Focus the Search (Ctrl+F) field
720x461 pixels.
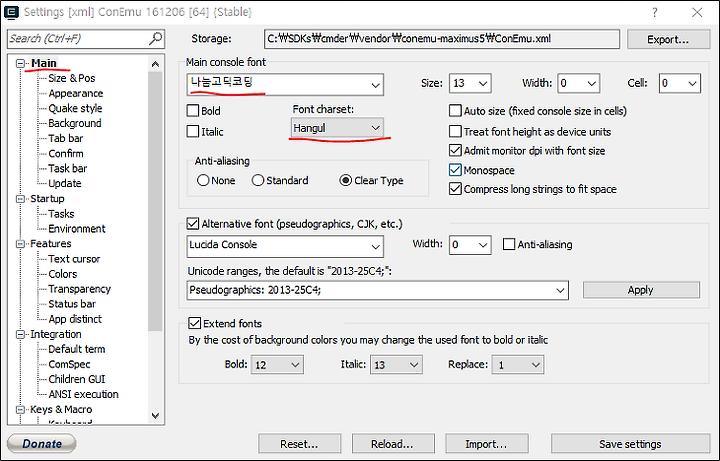tap(86, 39)
